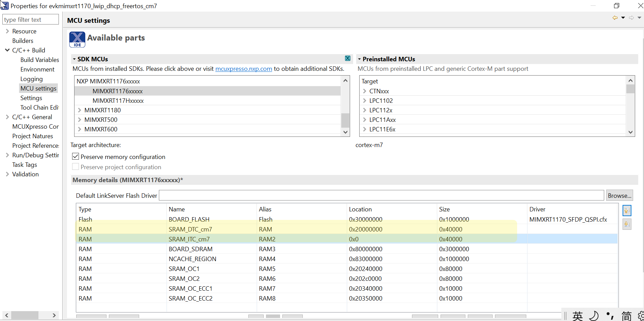Click the MCUXpresso IDE logo icon

(77, 39)
